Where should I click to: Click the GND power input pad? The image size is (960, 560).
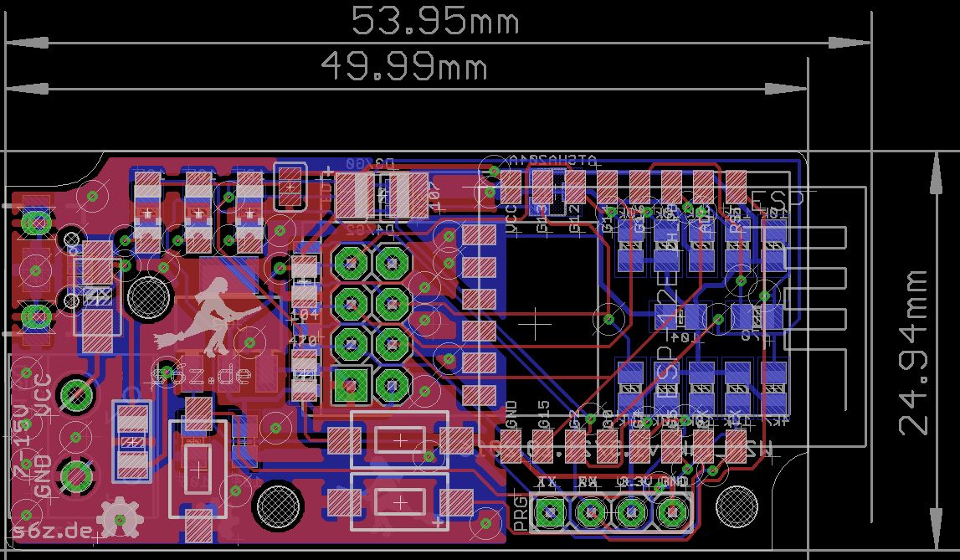point(77,475)
